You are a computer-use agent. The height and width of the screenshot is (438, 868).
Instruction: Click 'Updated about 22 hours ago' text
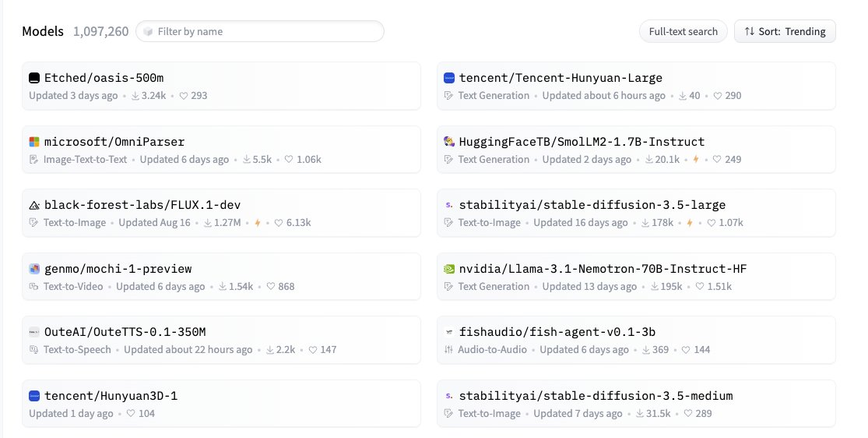click(x=188, y=350)
